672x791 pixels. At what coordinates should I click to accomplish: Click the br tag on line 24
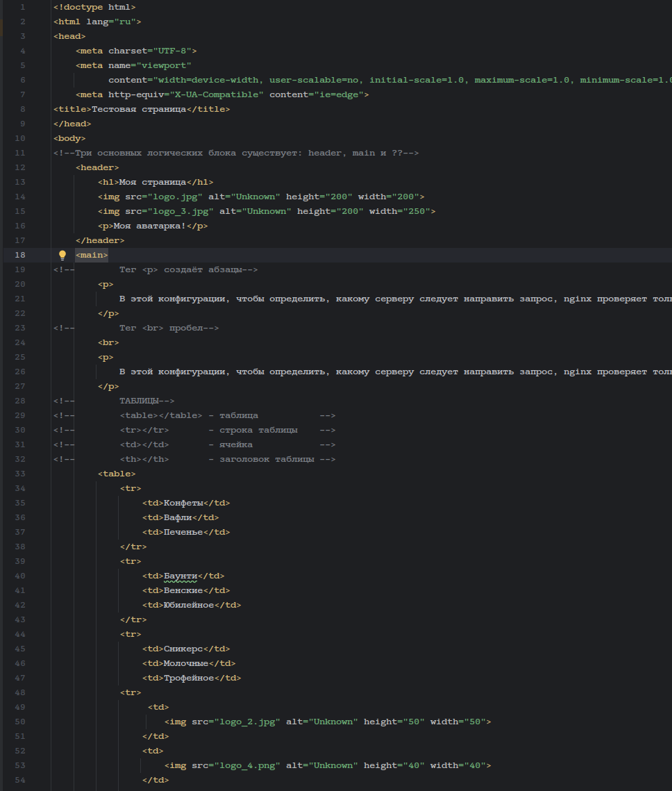pyautogui.click(x=108, y=342)
